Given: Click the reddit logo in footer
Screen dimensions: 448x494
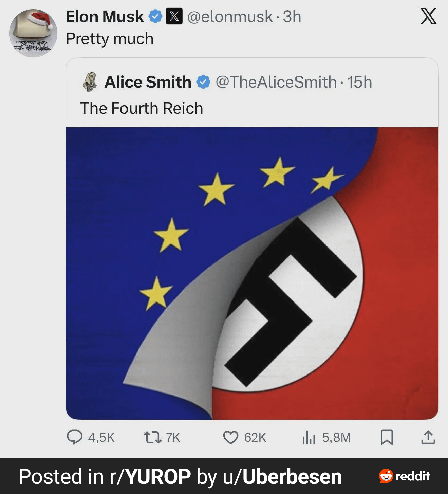Looking at the screenshot, I should tap(404, 476).
